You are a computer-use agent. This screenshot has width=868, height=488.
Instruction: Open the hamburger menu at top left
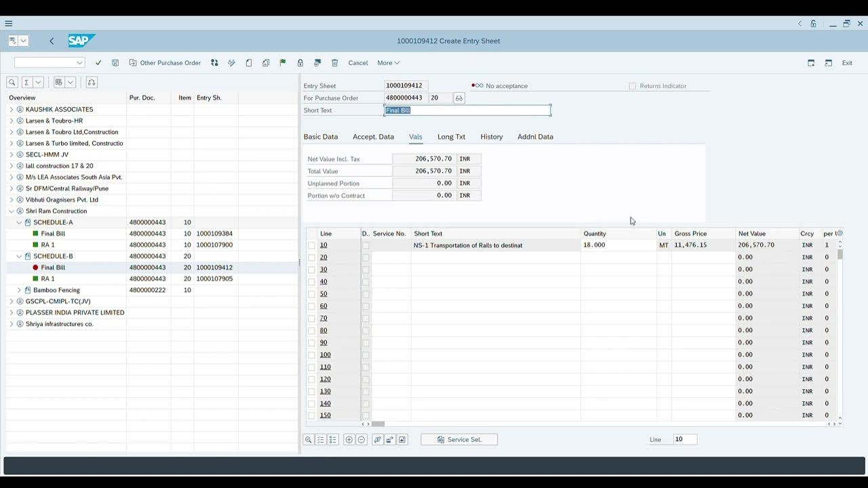pyautogui.click(x=8, y=23)
